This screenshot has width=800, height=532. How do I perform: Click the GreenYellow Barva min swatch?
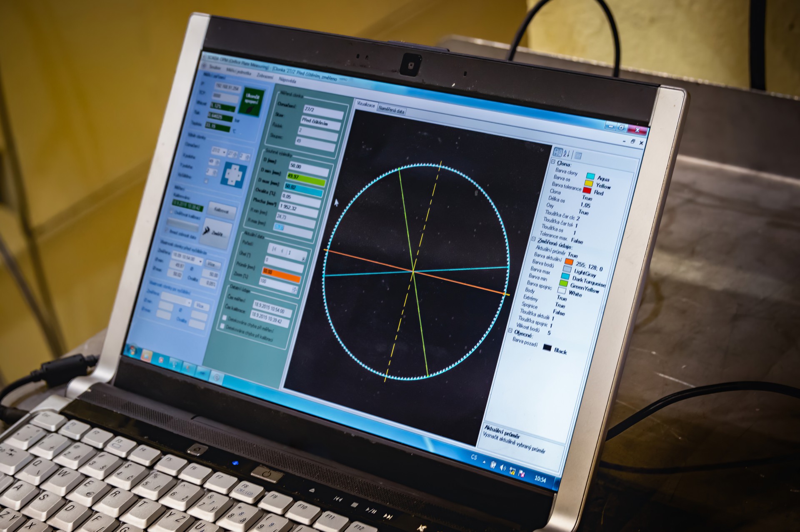[x=563, y=283]
